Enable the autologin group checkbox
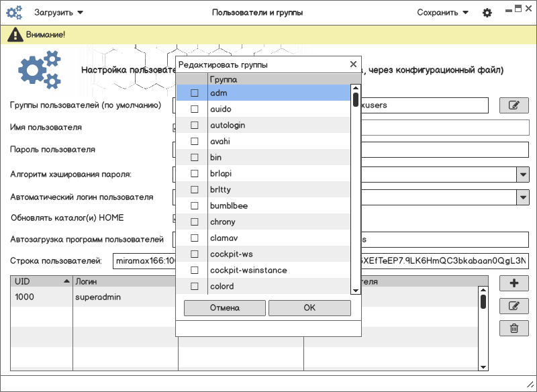The width and height of the screenshot is (537, 392). [195, 125]
